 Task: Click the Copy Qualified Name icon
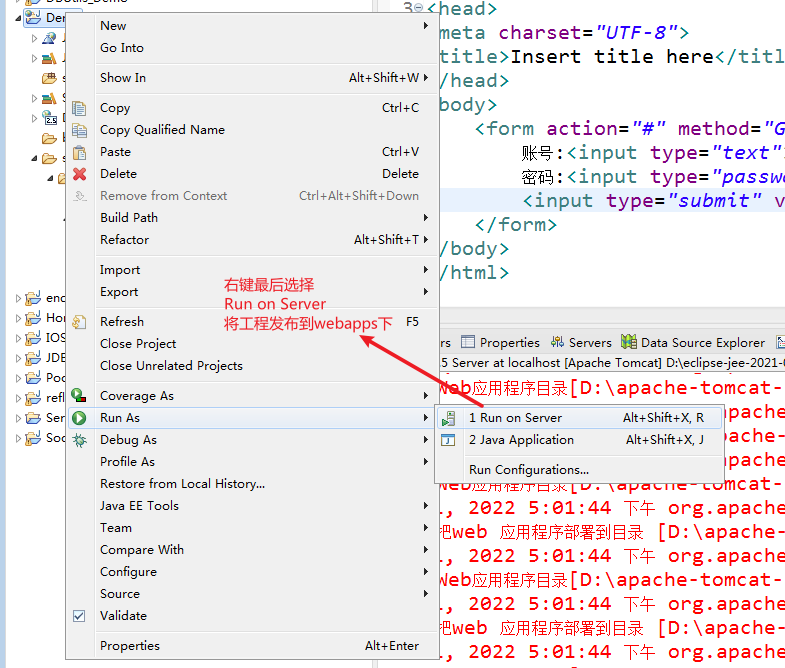(79, 130)
